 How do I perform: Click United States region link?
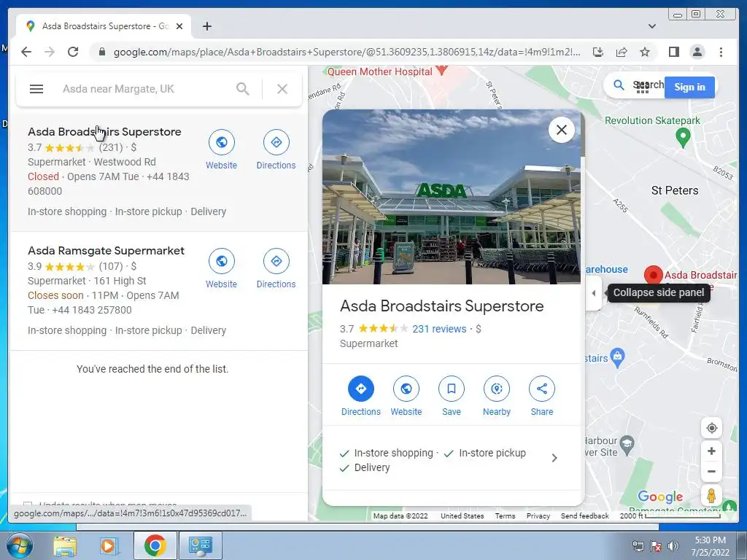pos(462,516)
